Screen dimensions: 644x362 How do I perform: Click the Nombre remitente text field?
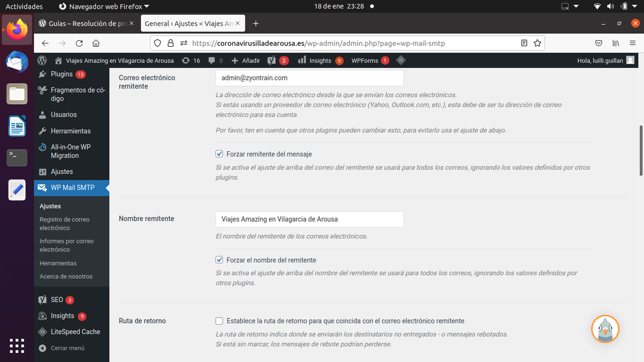(x=309, y=219)
